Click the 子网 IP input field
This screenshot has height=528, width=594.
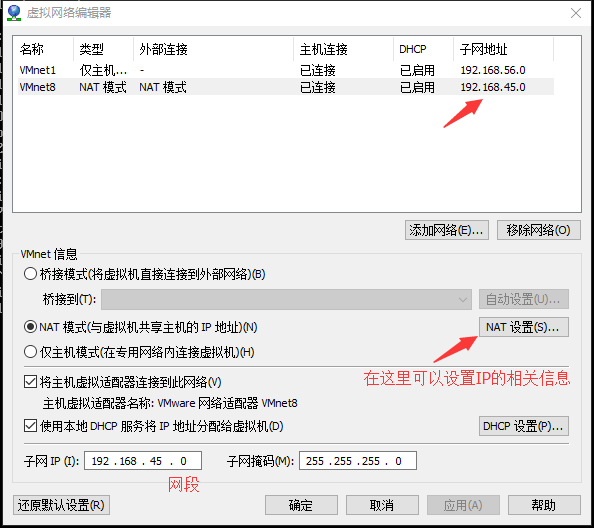click(143, 461)
